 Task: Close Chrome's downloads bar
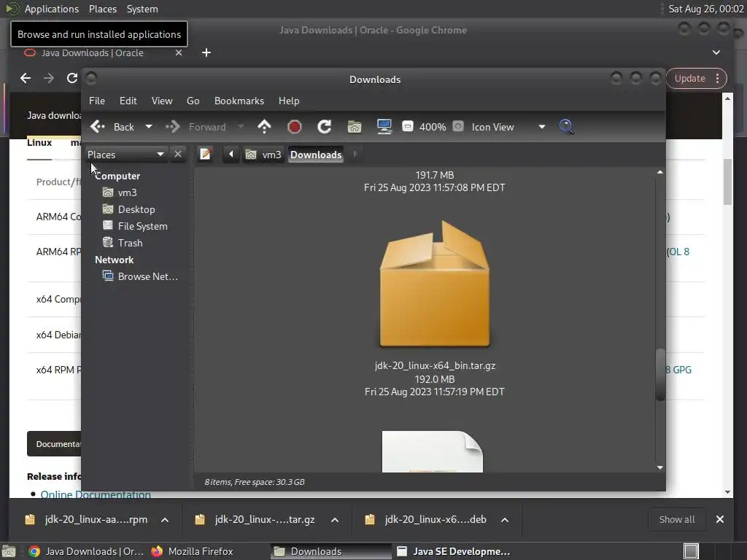[720, 519]
